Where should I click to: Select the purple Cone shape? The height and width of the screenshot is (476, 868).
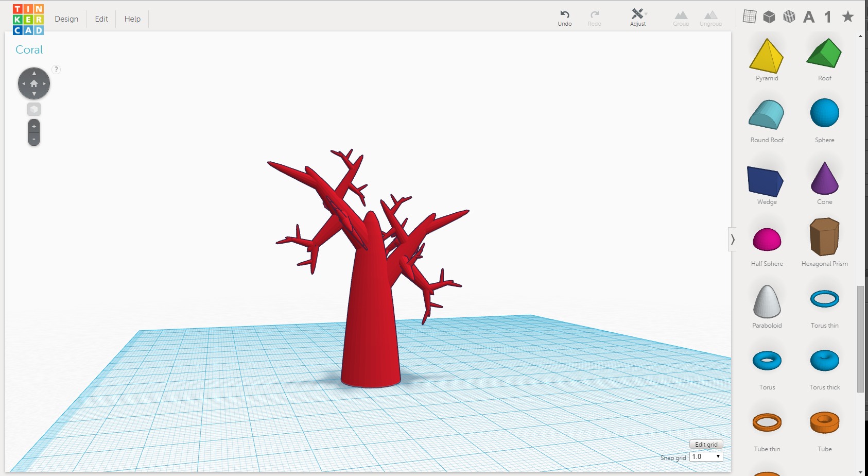(825, 178)
